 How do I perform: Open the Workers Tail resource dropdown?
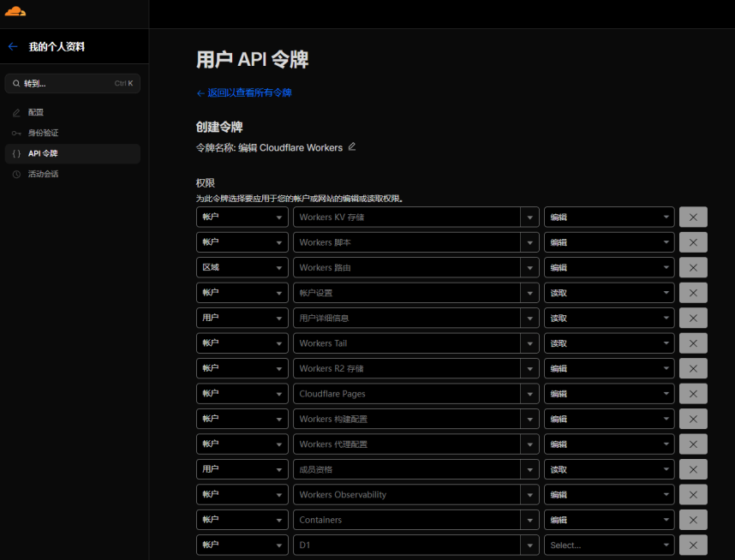(415, 343)
